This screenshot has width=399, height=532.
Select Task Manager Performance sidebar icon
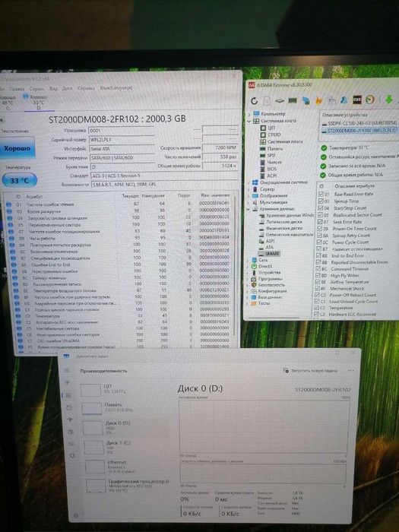coord(68,395)
